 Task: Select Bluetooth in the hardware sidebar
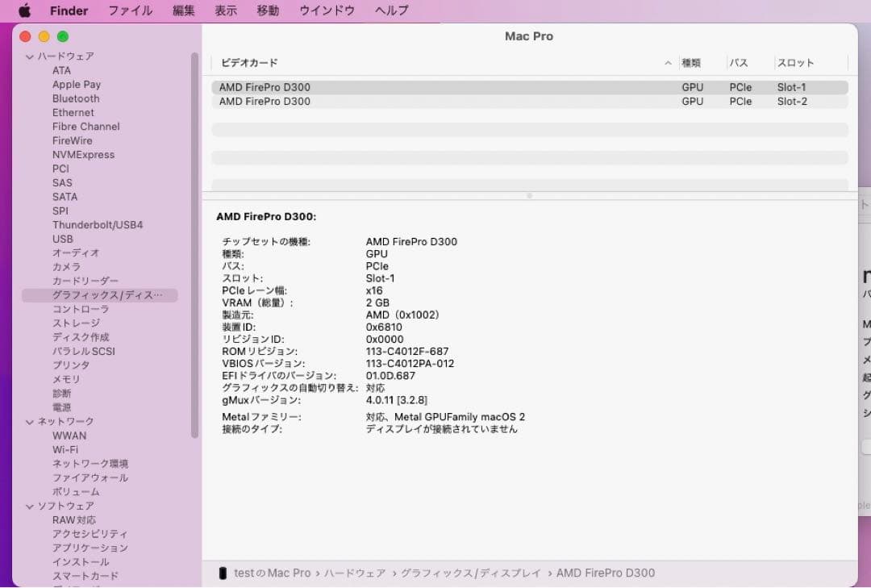(76, 98)
